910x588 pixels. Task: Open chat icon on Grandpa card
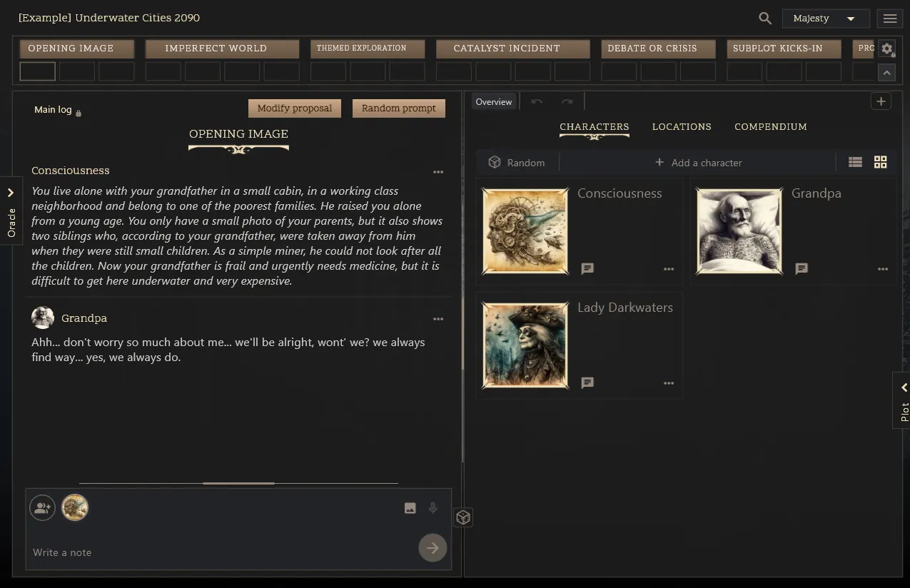point(802,269)
